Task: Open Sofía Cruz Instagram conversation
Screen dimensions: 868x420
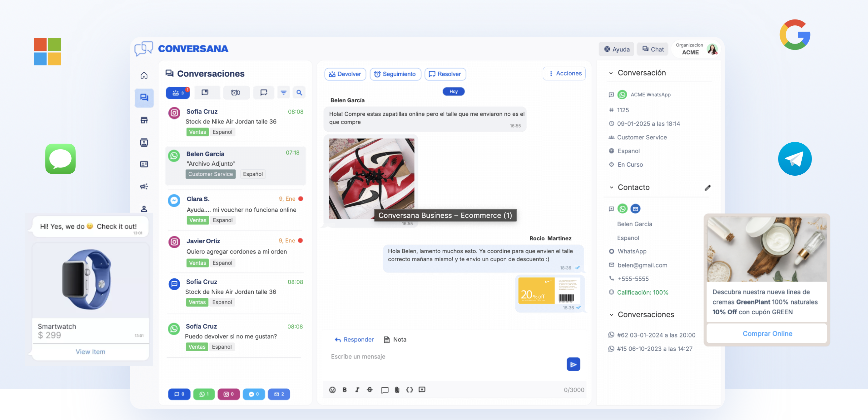Action: [x=235, y=122]
